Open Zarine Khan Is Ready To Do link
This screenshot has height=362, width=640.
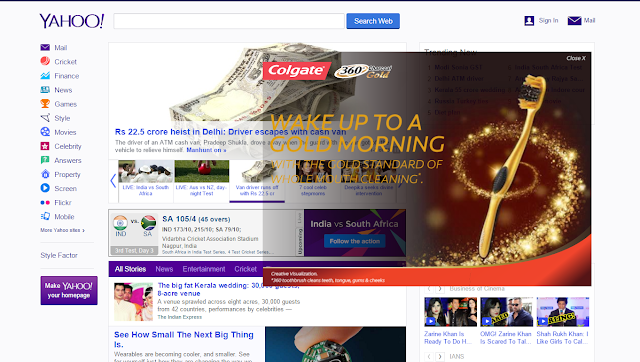point(448,338)
